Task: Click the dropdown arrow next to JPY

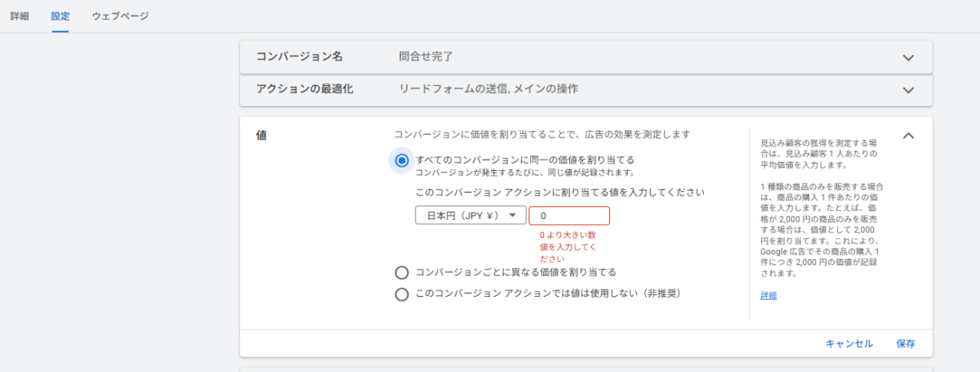Action: pyautogui.click(x=512, y=216)
